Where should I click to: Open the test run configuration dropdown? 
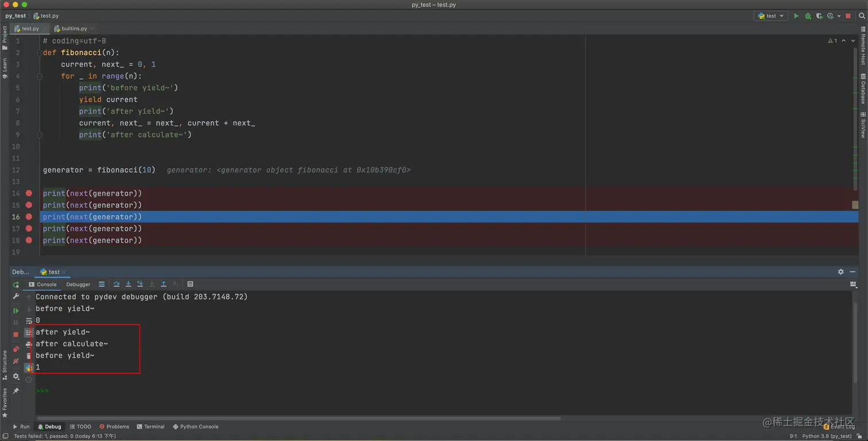770,16
